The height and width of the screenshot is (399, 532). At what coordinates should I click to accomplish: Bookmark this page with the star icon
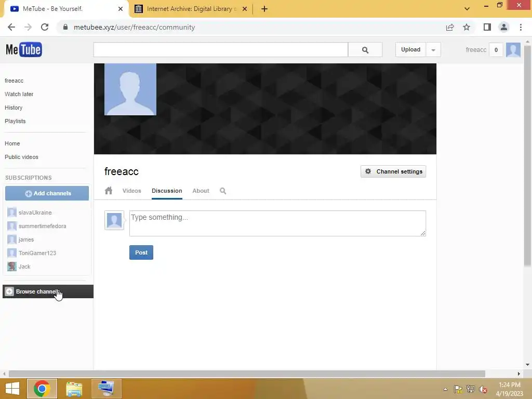tap(467, 27)
